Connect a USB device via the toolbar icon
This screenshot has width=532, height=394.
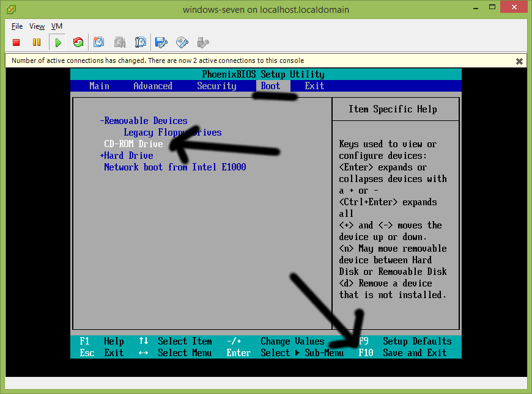pyautogui.click(x=203, y=42)
